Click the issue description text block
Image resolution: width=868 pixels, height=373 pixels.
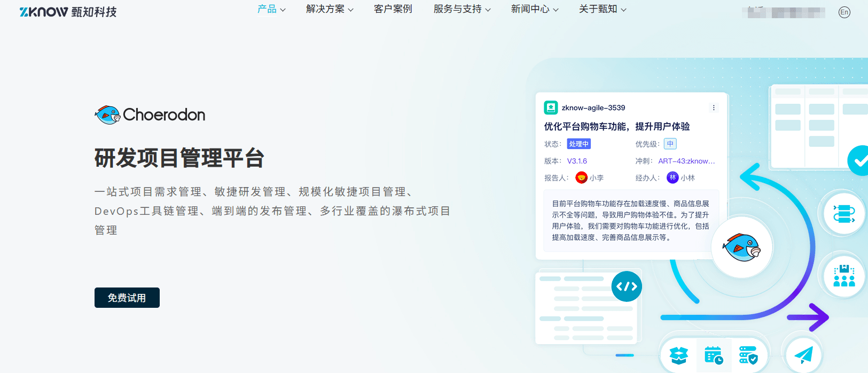pyautogui.click(x=631, y=220)
